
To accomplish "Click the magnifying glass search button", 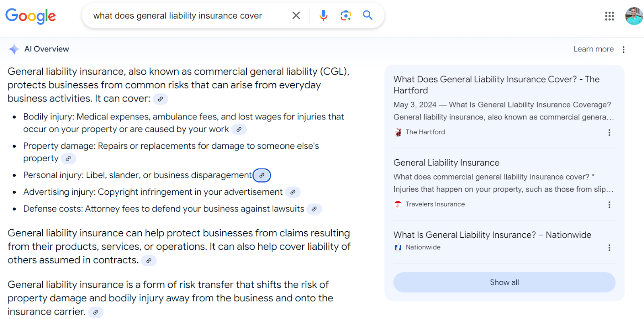I will click(367, 15).
